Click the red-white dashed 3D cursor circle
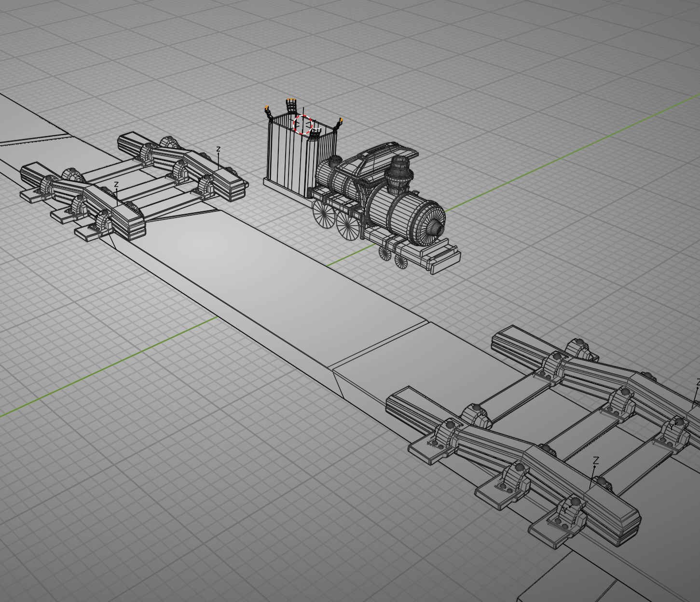Screen dimensions: 700x602 (x=303, y=124)
